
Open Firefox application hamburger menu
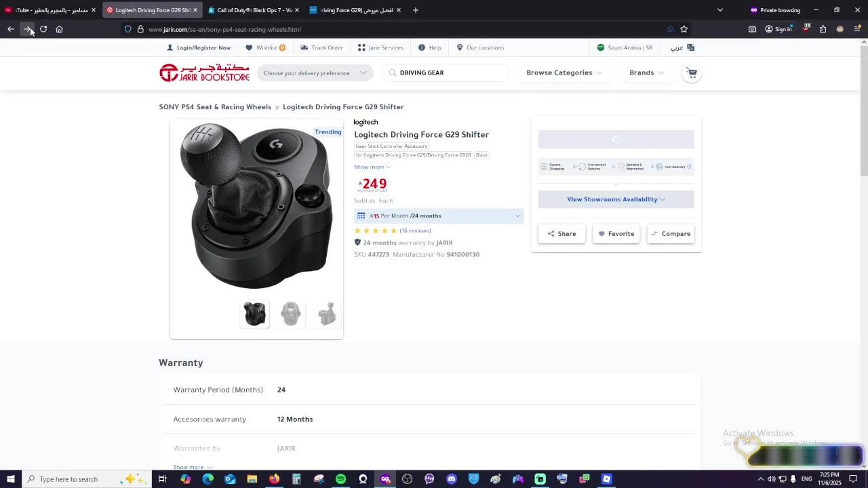(857, 29)
